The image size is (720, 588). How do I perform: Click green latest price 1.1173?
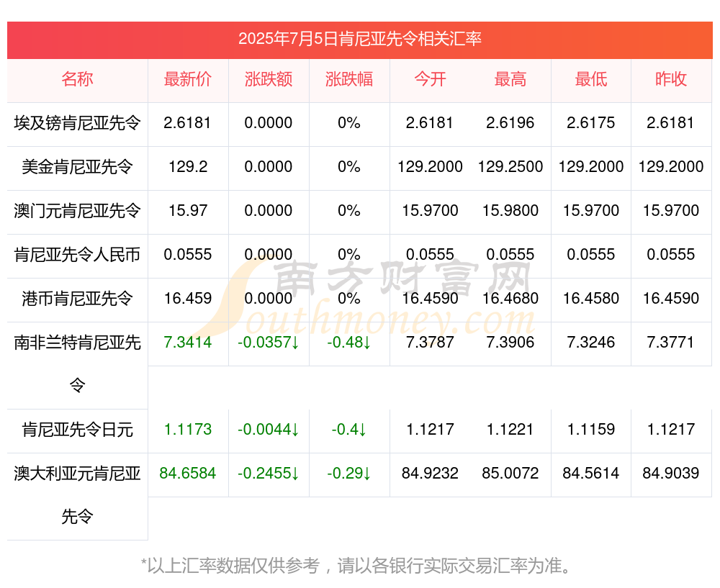point(188,430)
